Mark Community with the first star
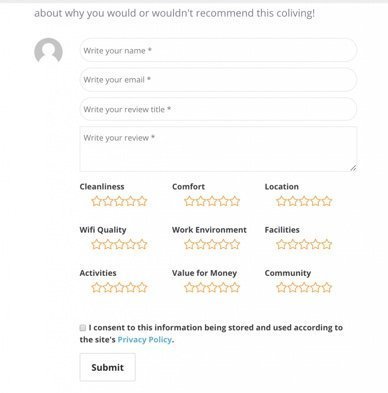The height and width of the screenshot is (393, 388). 281,287
